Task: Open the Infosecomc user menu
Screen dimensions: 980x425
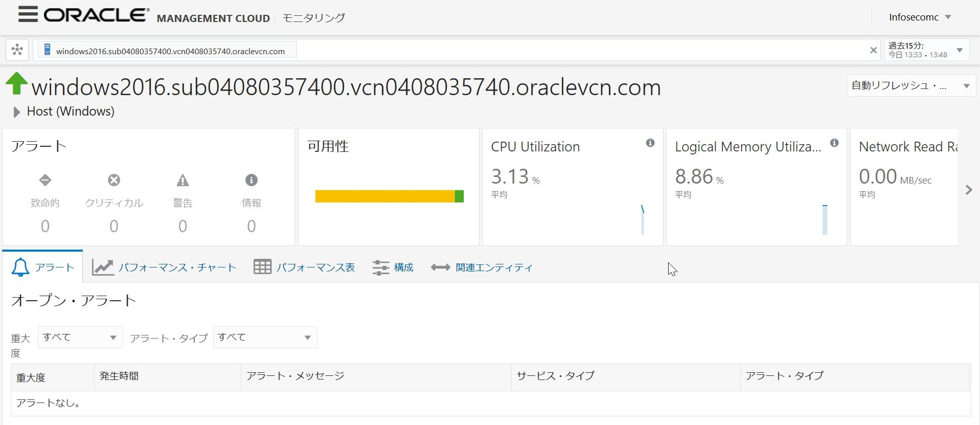Action: click(x=920, y=17)
